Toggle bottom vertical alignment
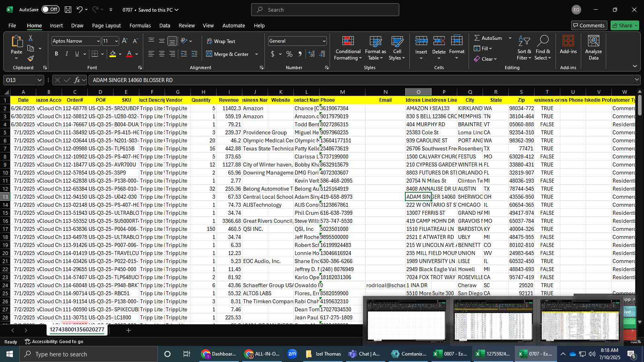644x362 pixels. (172, 41)
